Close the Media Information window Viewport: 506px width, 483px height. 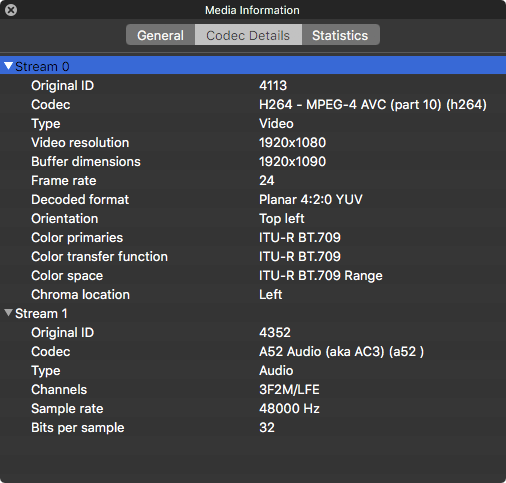point(11,10)
